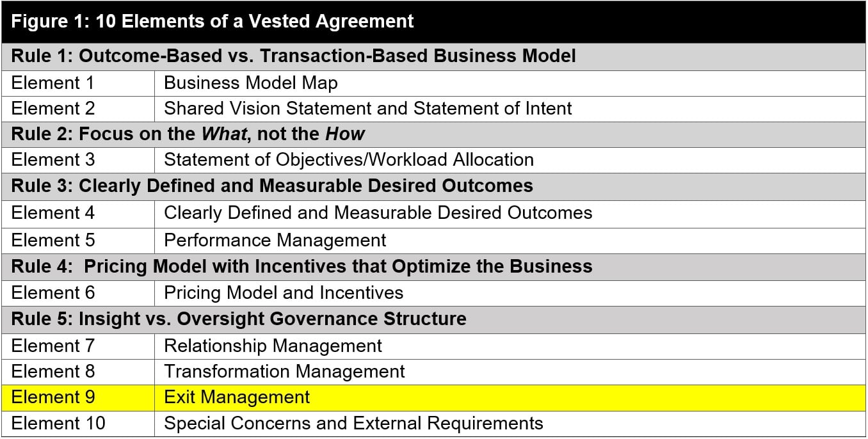
Task: Click the Pricing Model and Incentives cell
Action: (510, 293)
